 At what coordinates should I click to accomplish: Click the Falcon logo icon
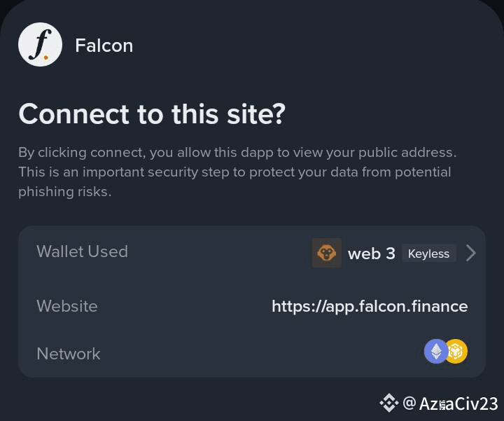(x=41, y=46)
